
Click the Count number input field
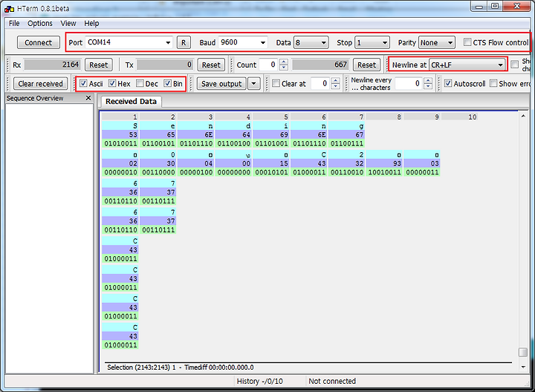tap(269, 65)
